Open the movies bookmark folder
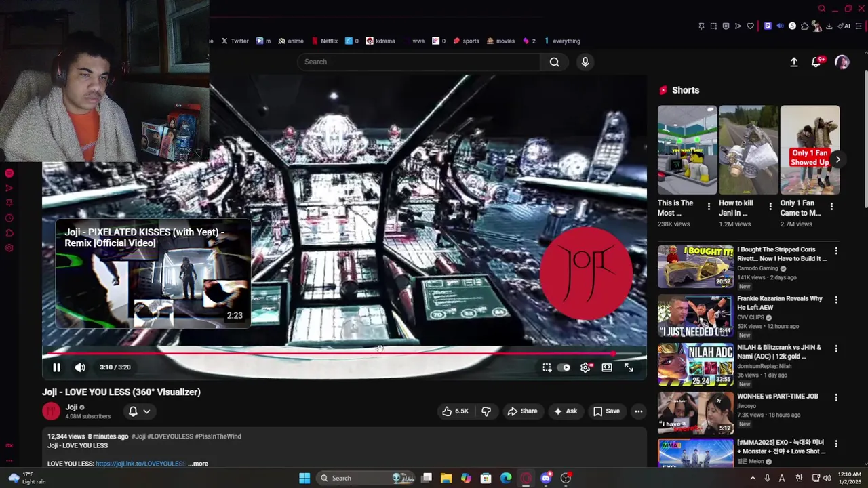This screenshot has height=488, width=868. (x=500, y=41)
